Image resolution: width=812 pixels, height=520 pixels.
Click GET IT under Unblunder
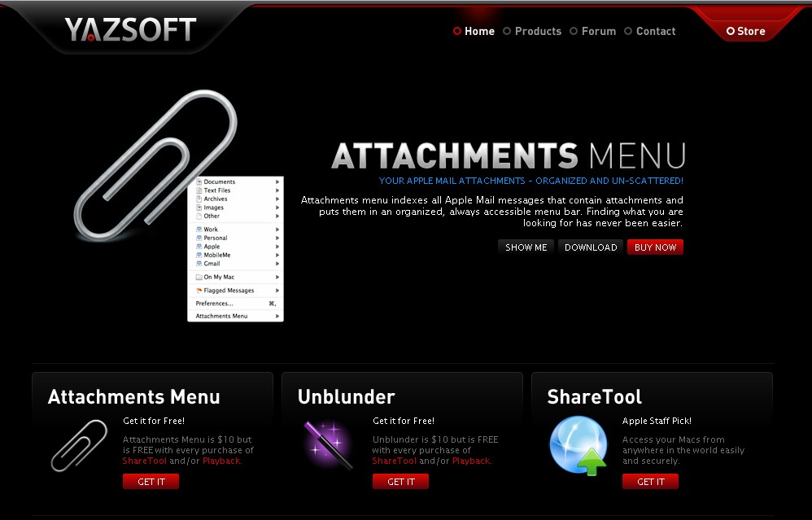(401, 482)
